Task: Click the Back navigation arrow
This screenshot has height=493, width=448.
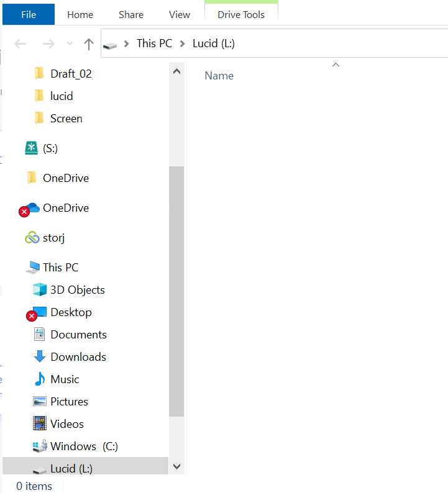Action: click(21, 43)
